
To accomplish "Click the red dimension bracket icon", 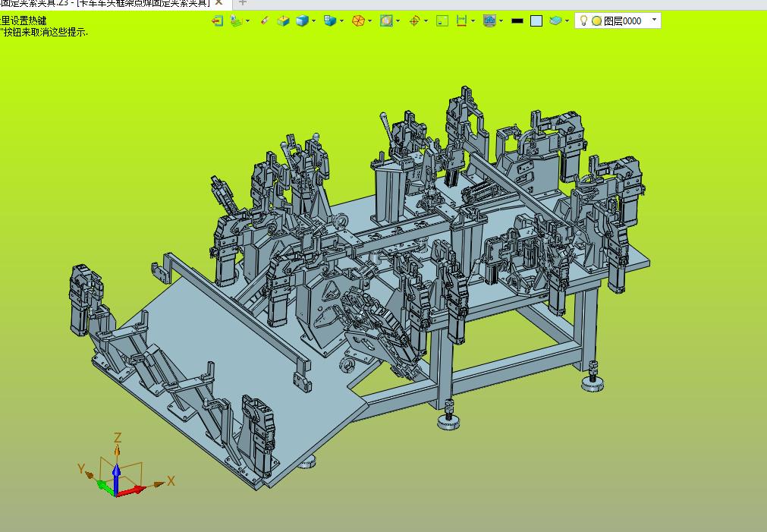I will pos(461,21).
